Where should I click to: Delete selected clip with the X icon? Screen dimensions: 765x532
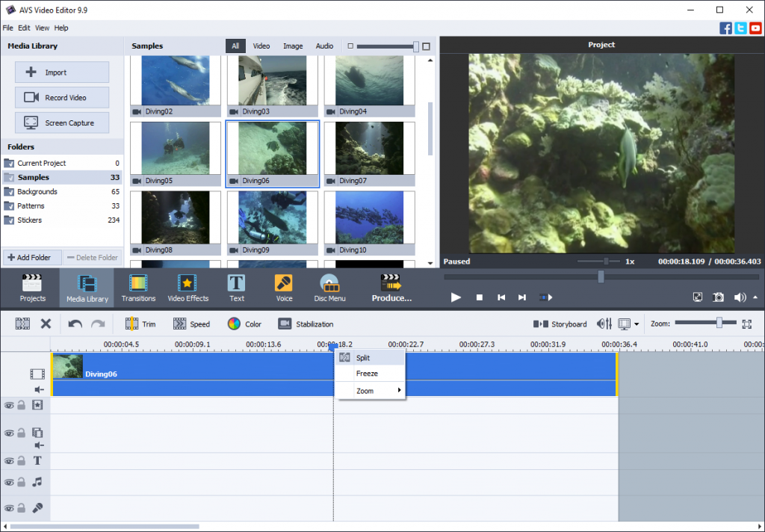point(46,324)
